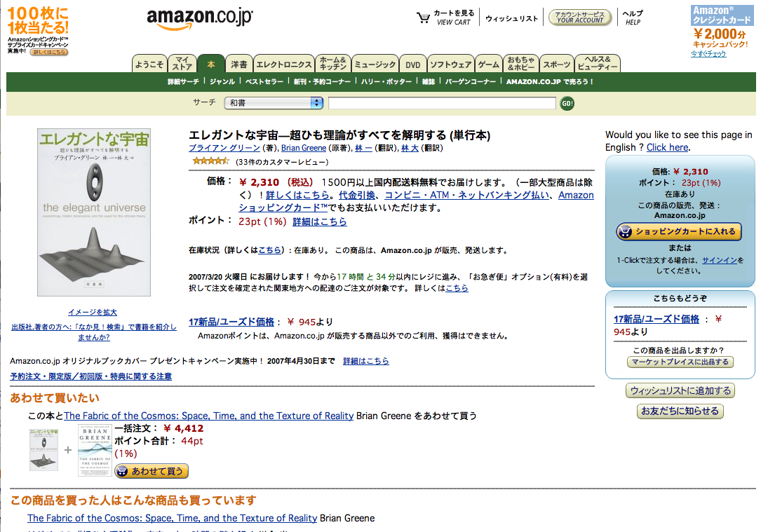Open ヘルプ HELP in the header
This screenshot has height=532, width=761.
point(633,18)
